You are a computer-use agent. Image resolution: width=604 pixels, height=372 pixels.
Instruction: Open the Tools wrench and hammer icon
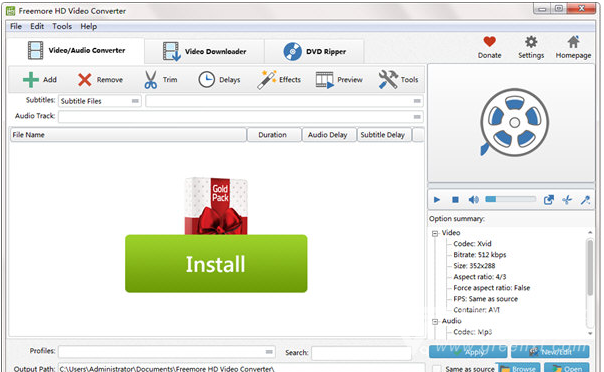coord(388,79)
